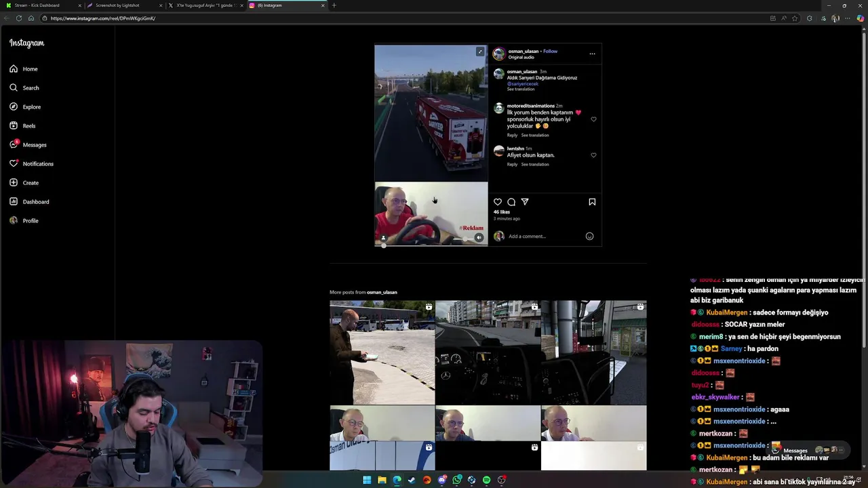Click Create in the sidebar
The height and width of the screenshot is (488, 868).
(x=24, y=183)
